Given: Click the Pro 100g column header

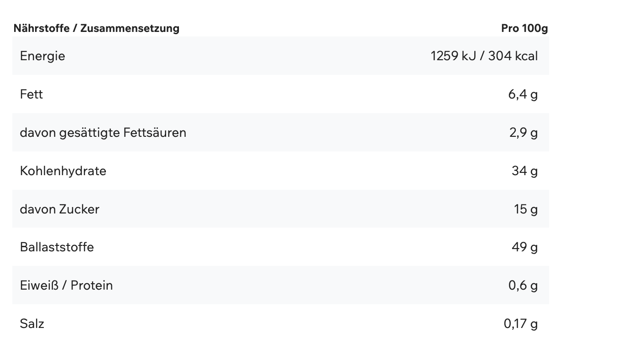Looking at the screenshot, I should pyautogui.click(x=524, y=28).
